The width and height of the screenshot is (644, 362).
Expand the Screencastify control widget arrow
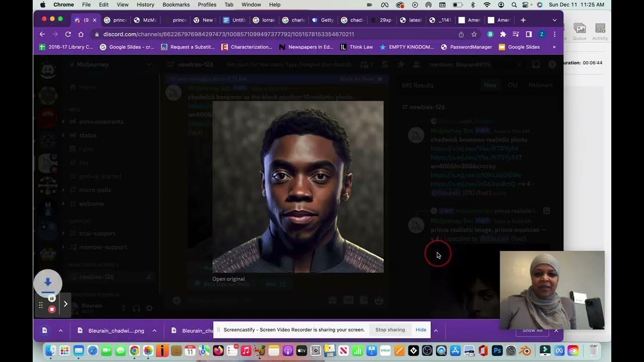coord(65,304)
